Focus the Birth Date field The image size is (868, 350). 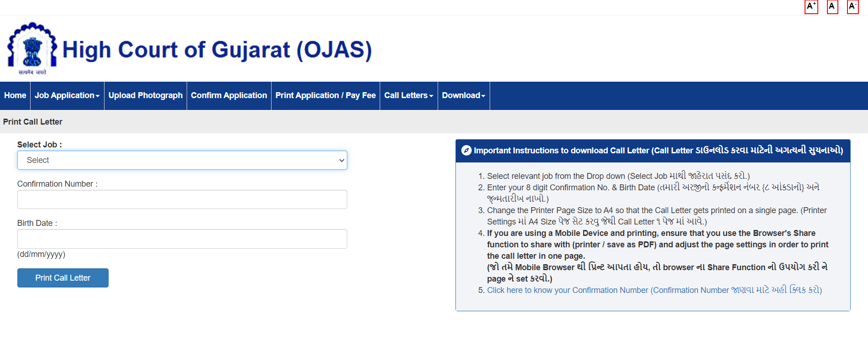point(182,239)
